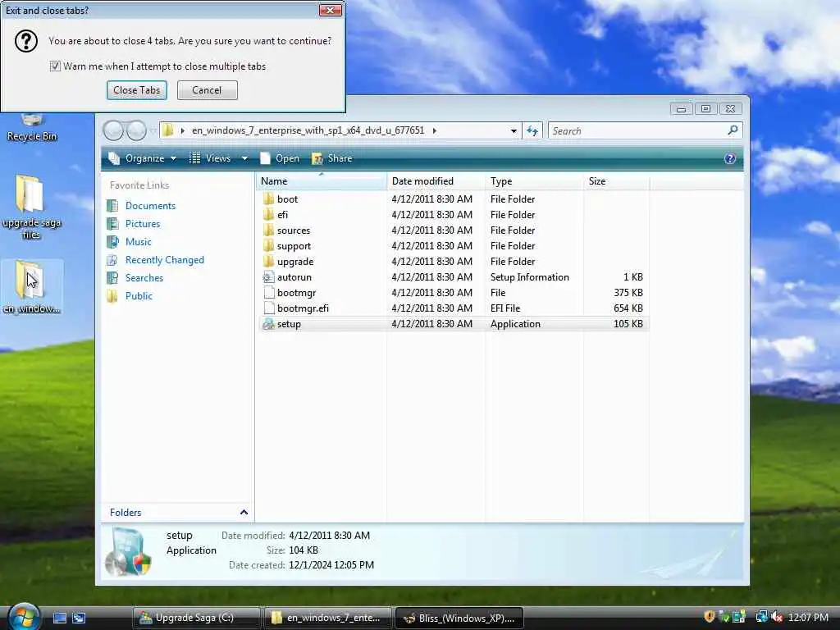Click Share in the Explorer toolbar
Image resolution: width=840 pixels, height=630 pixels.
pos(332,158)
